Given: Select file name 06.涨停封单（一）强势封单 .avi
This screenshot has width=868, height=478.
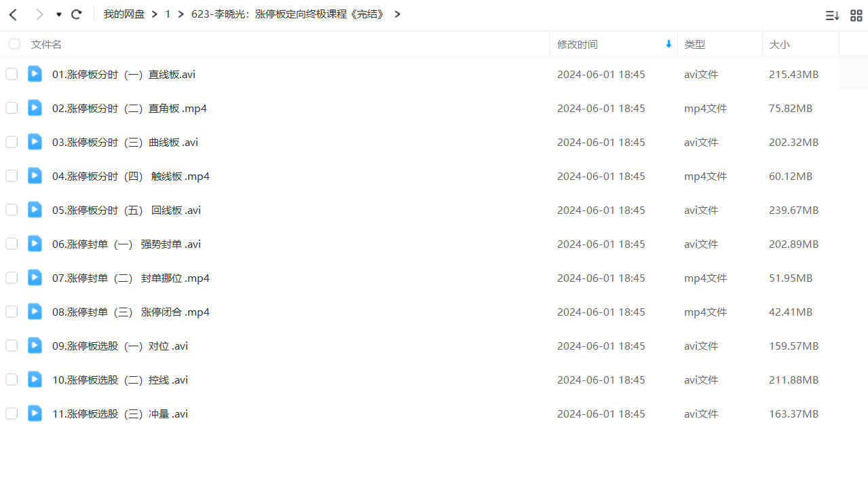Looking at the screenshot, I should pos(126,244).
